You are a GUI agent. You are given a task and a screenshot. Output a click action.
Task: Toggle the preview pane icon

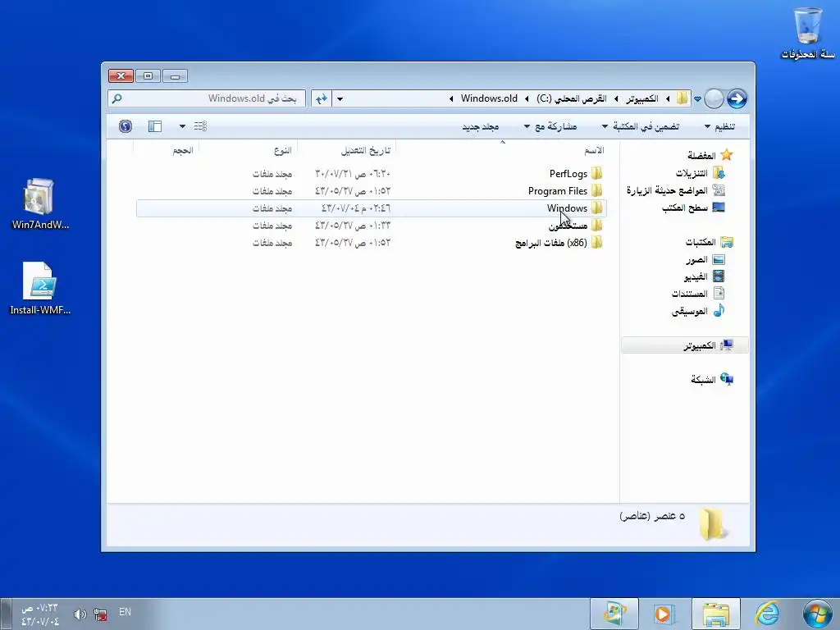click(x=155, y=126)
